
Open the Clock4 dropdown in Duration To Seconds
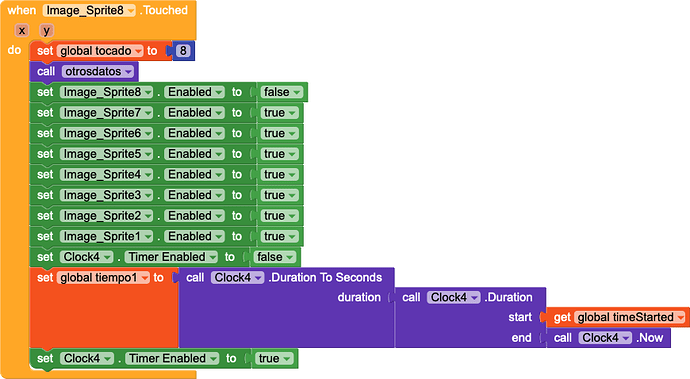(238, 278)
